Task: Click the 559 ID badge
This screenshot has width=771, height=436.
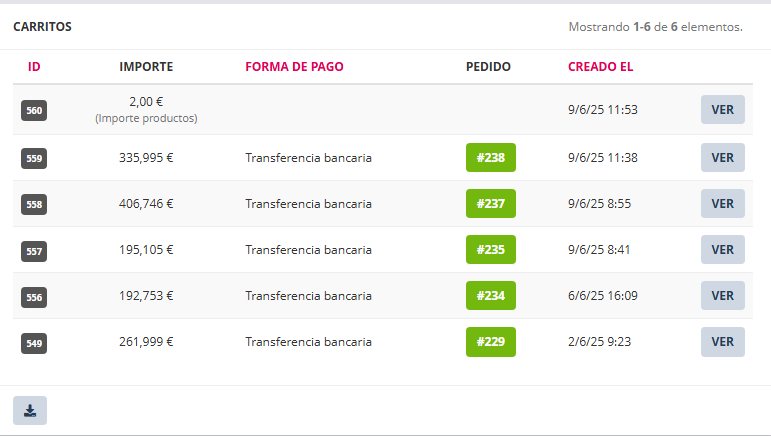Action: click(x=34, y=158)
